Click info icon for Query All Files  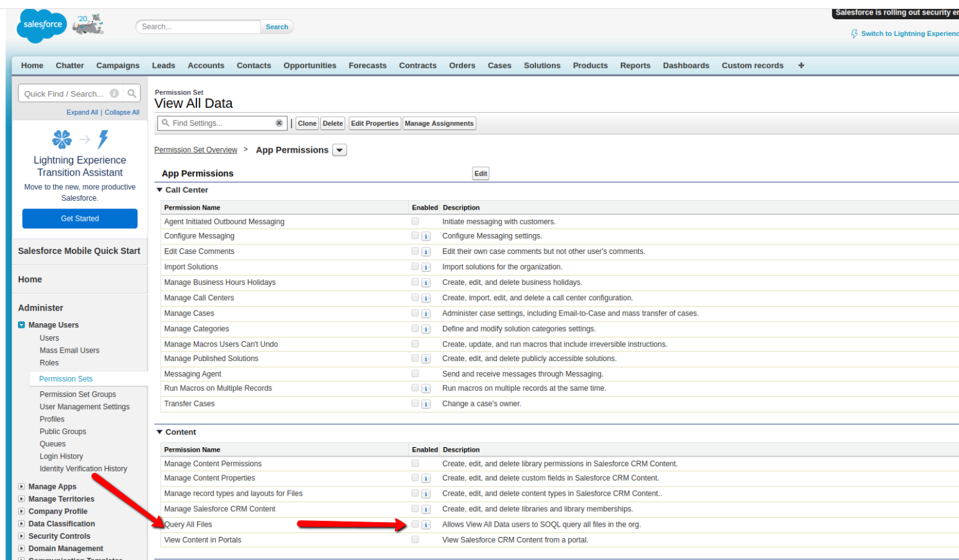click(x=426, y=525)
